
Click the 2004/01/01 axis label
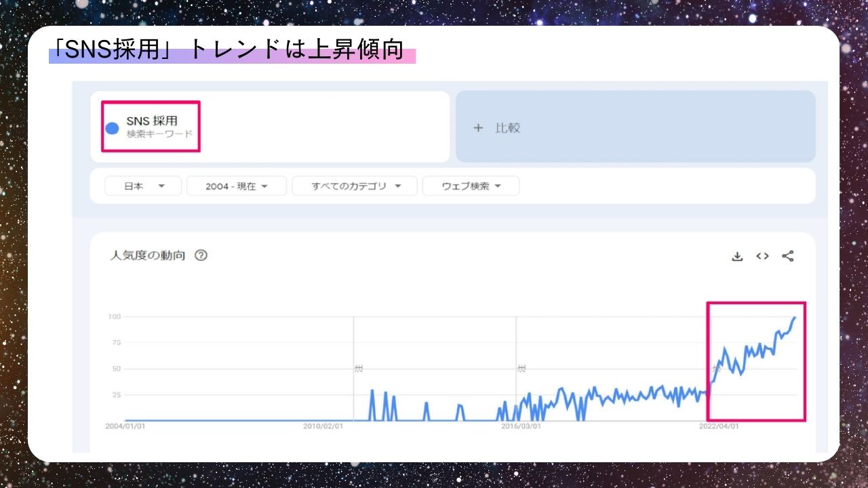[x=125, y=426]
